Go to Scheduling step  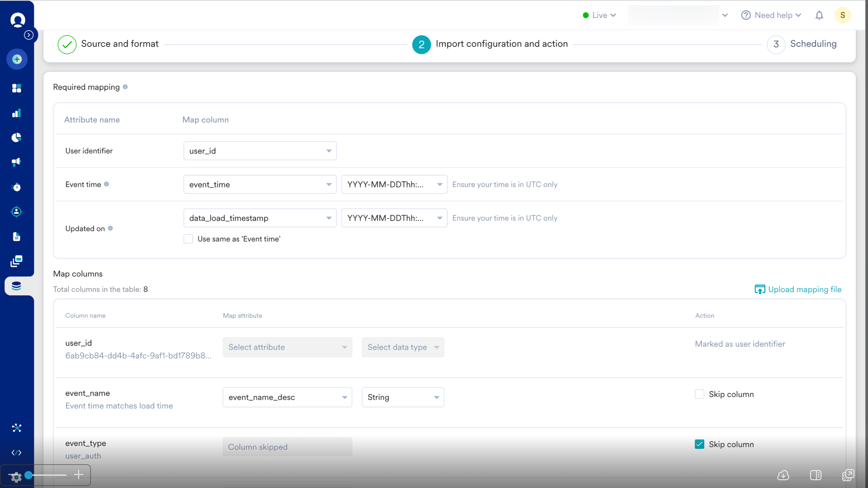pos(813,44)
